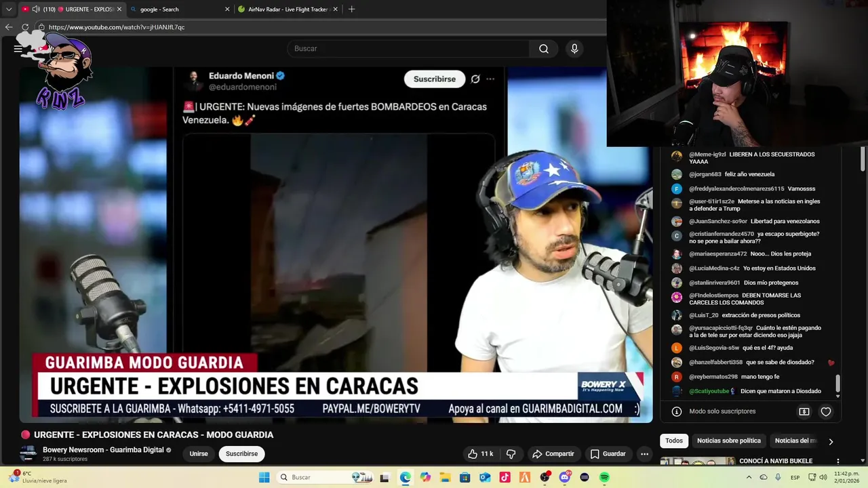Save video using the Guardar button
The width and height of the screenshot is (868, 488).
pos(608,453)
